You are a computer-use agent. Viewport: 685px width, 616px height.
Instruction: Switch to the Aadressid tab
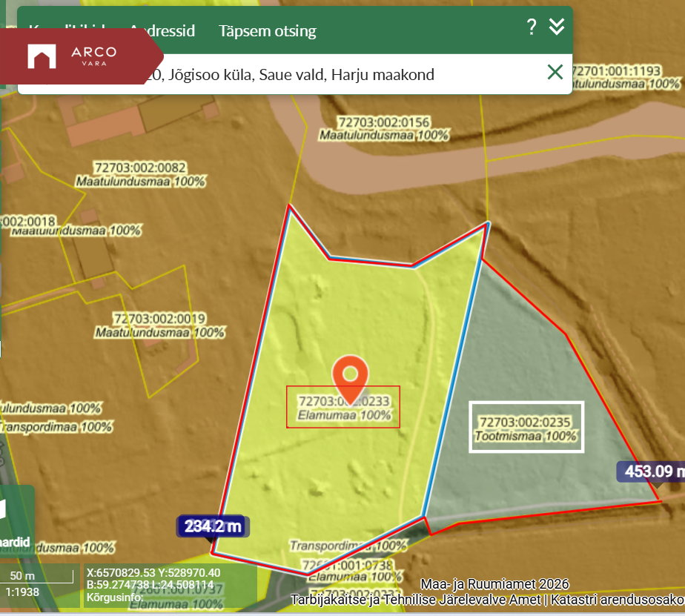pyautogui.click(x=162, y=31)
